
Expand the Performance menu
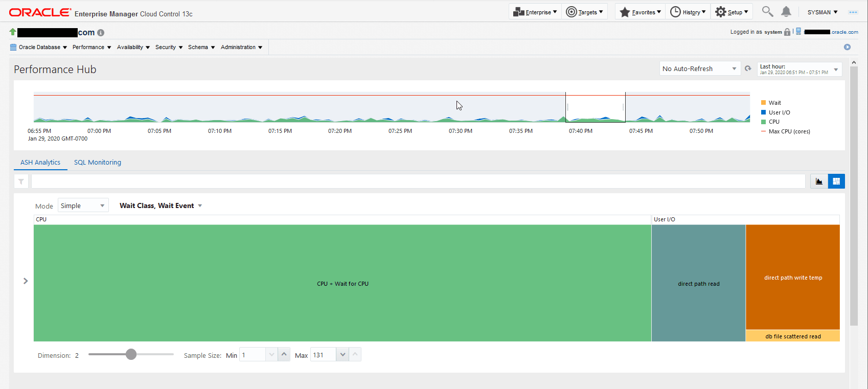point(92,47)
